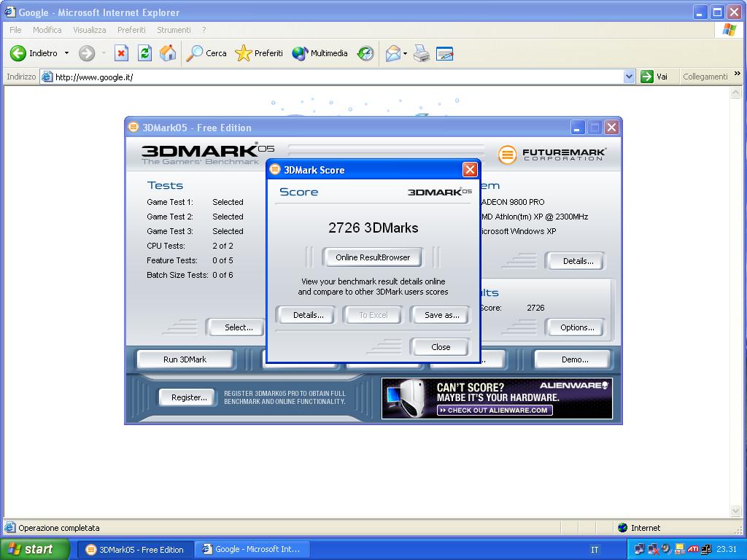Click the Edit page toolbar icon
The width and height of the screenshot is (747, 560).
click(x=444, y=53)
